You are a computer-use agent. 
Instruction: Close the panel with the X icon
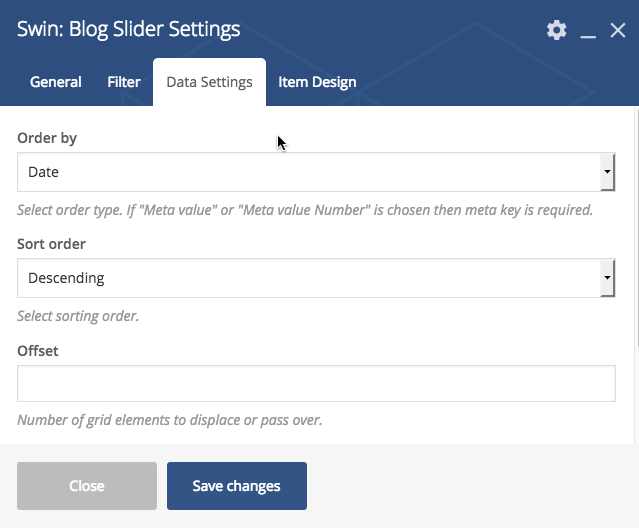[618, 30]
